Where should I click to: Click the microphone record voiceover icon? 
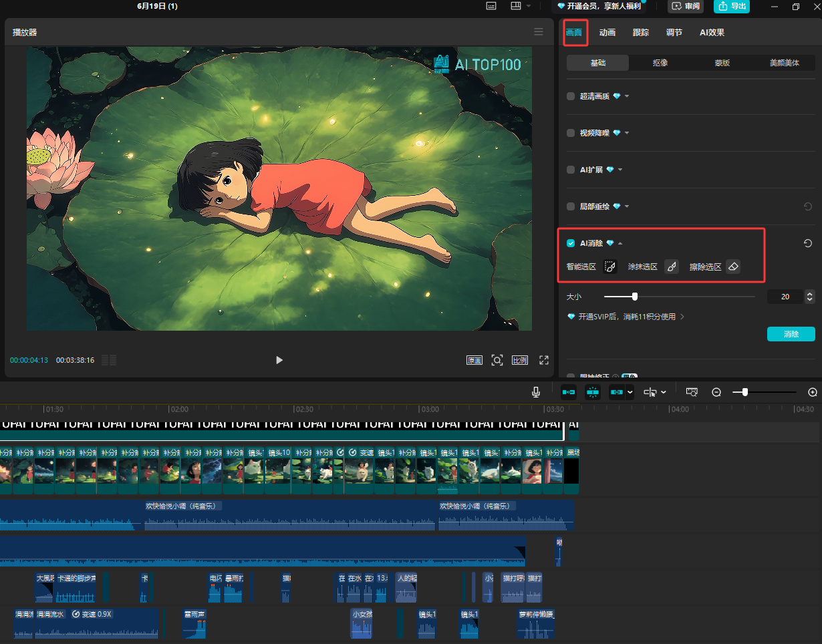(x=536, y=392)
